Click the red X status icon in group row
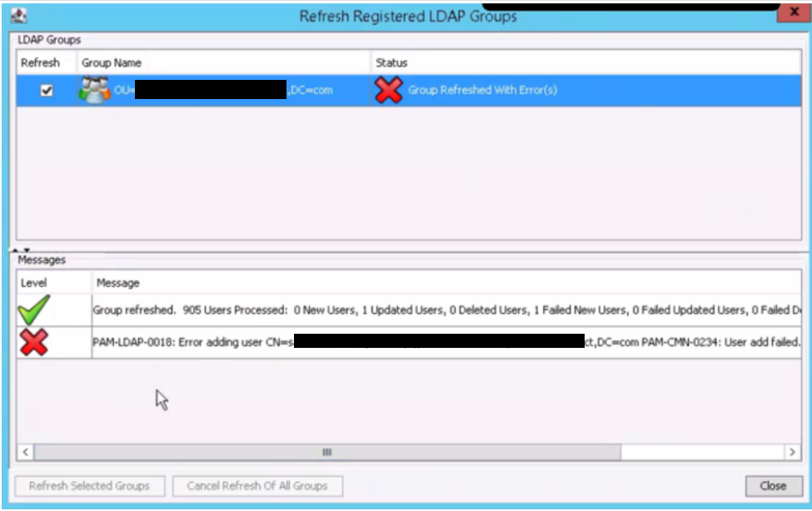The image size is (812, 511). click(388, 90)
